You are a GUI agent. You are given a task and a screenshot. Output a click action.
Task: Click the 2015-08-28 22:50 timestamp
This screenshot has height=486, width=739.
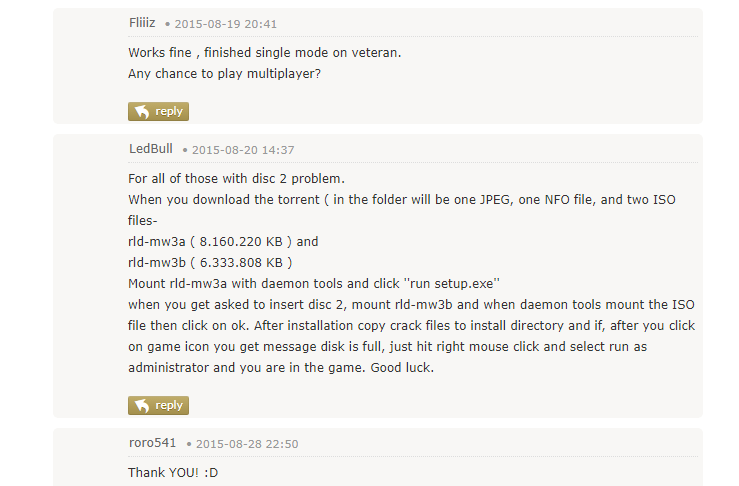coord(247,444)
